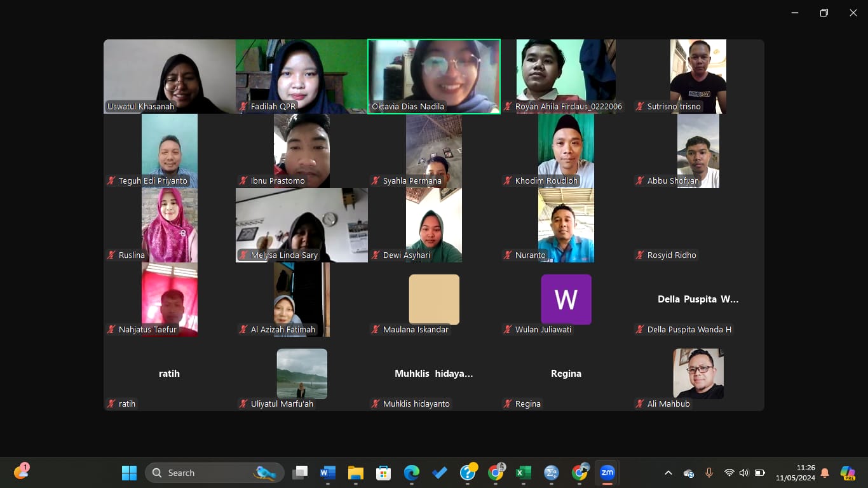The image size is (868, 488).
Task: Open the Copilot icon in the system tray
Action: pyautogui.click(x=848, y=473)
